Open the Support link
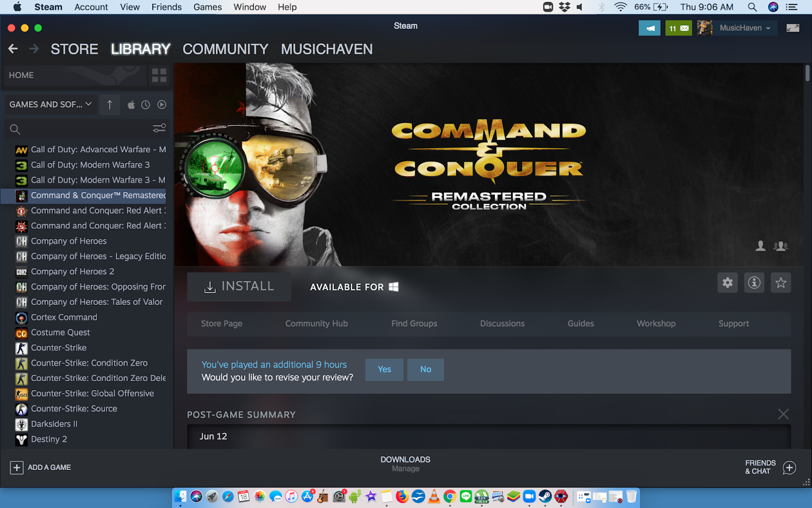Screen dimensions: 812x508 pos(734,324)
